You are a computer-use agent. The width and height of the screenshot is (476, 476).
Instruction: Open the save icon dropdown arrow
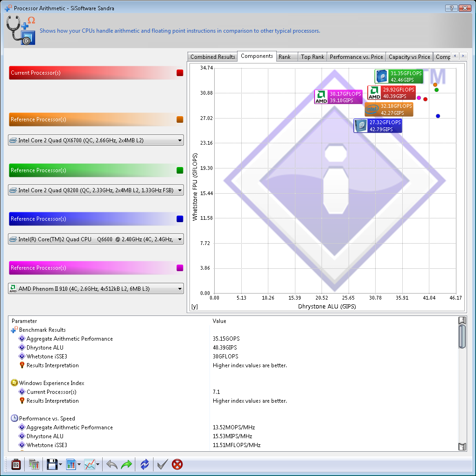point(60,464)
